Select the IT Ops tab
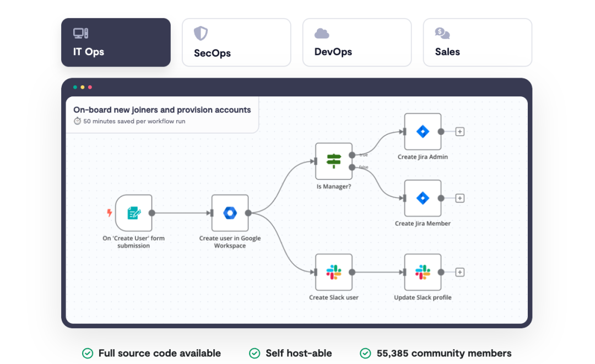Viewport: 595px width, 364px height. pyautogui.click(x=116, y=42)
